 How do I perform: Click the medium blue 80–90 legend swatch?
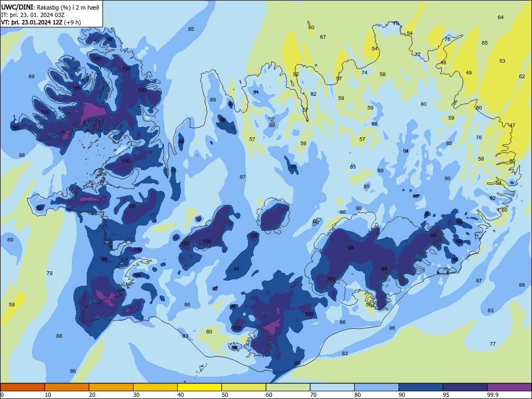coord(377,387)
